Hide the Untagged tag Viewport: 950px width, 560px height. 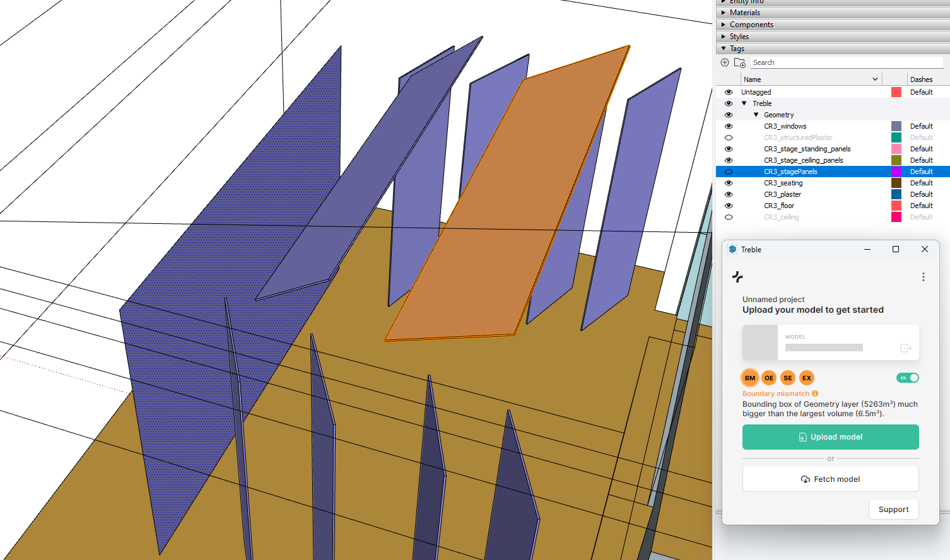tap(729, 92)
